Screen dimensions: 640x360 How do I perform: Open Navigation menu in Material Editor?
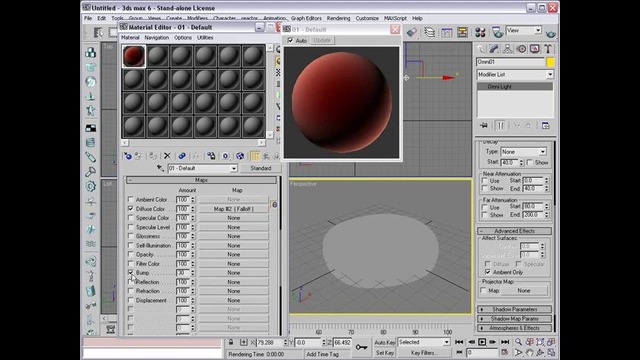coord(156,38)
